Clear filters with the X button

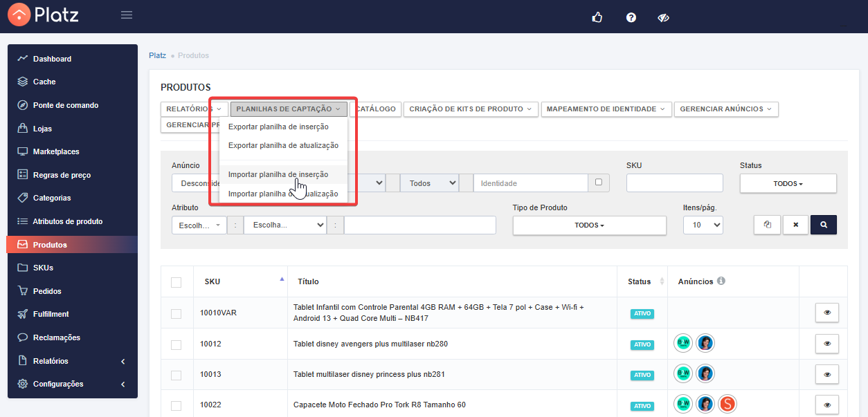click(x=795, y=225)
